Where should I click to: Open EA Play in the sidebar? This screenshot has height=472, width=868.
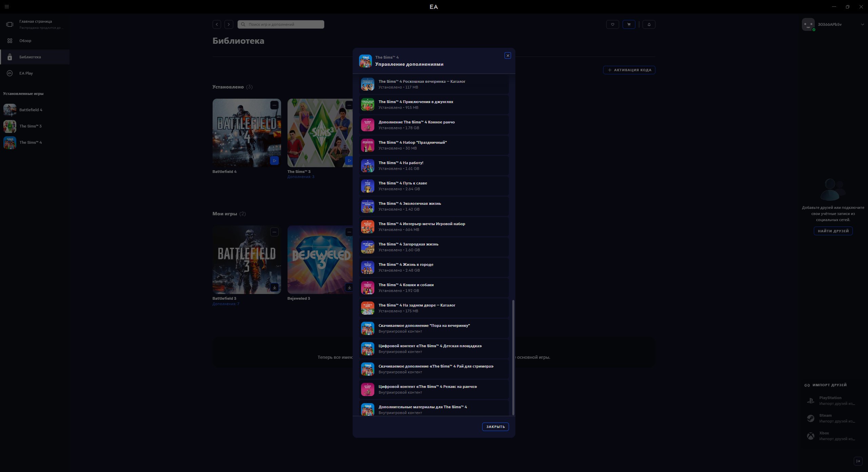pyautogui.click(x=35, y=73)
